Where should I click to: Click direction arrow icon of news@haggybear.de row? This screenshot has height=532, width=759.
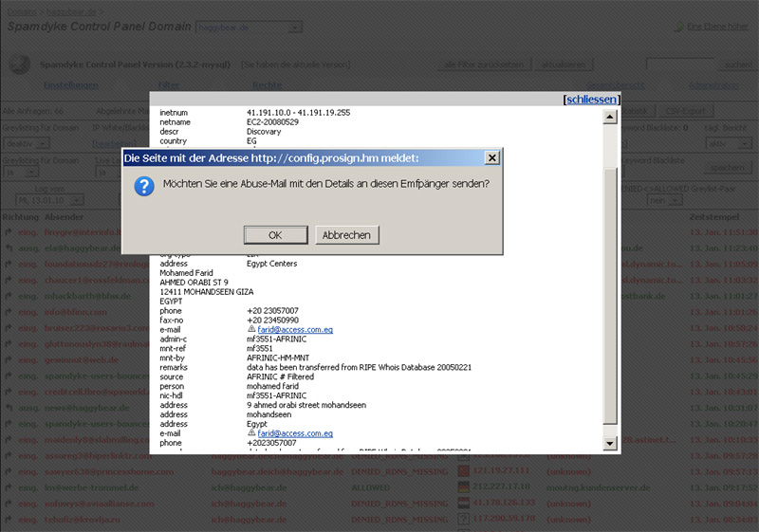(9, 408)
